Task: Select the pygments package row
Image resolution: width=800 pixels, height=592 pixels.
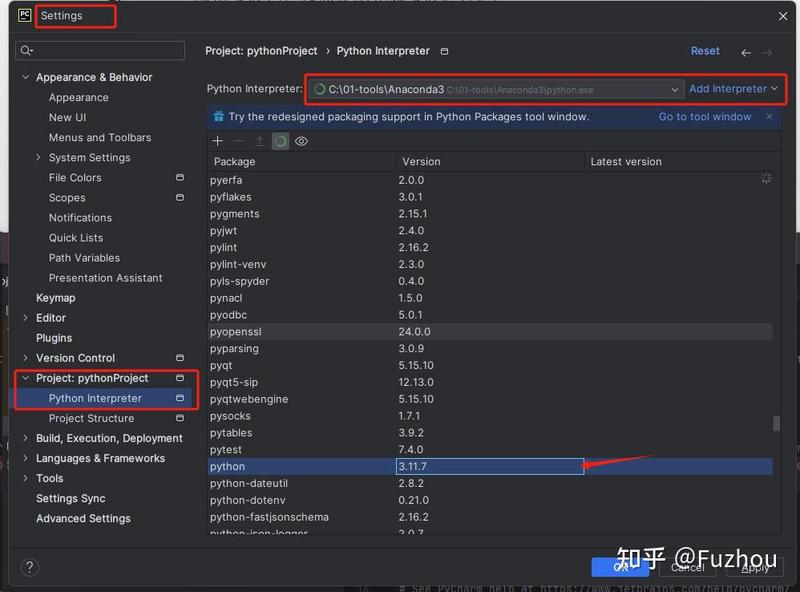Action: pyautogui.click(x=490, y=214)
